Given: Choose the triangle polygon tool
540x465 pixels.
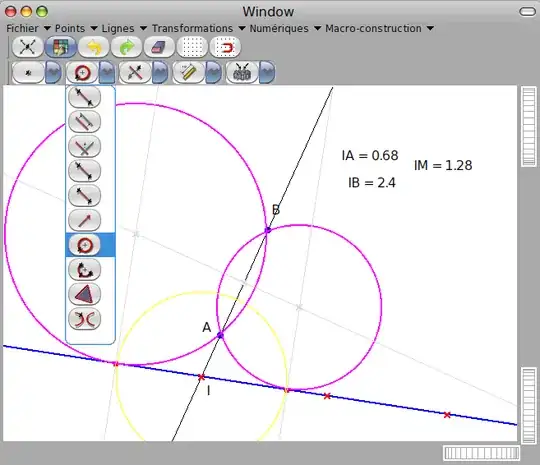Looking at the screenshot, I should point(84,294).
